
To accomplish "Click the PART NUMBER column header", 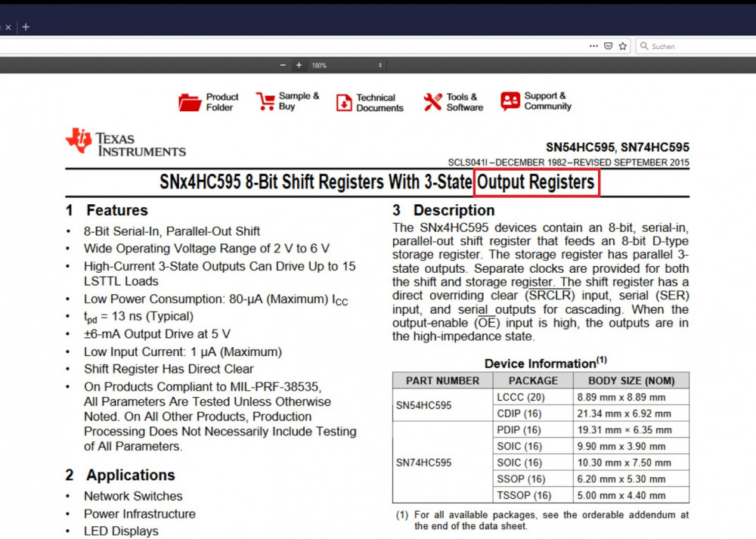I will tap(442, 381).
